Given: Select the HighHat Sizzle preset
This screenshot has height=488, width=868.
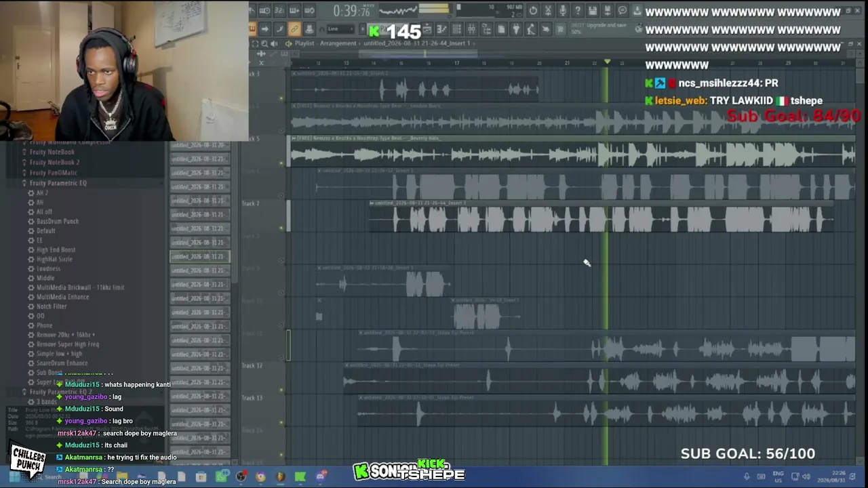Looking at the screenshot, I should pyautogui.click(x=54, y=260).
